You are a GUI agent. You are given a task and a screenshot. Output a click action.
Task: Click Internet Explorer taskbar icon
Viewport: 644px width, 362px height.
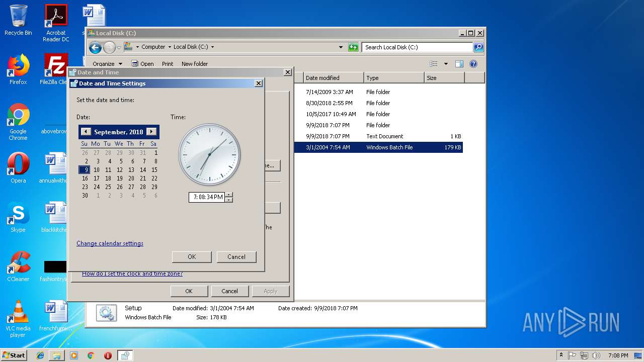click(x=40, y=355)
